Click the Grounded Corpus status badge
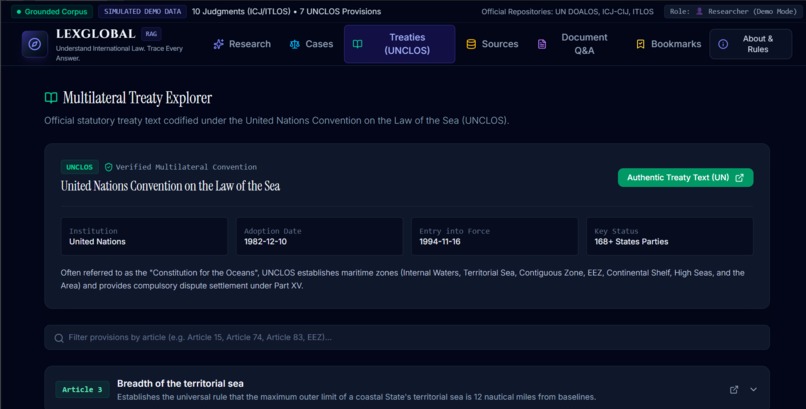806x409 pixels. click(x=51, y=11)
